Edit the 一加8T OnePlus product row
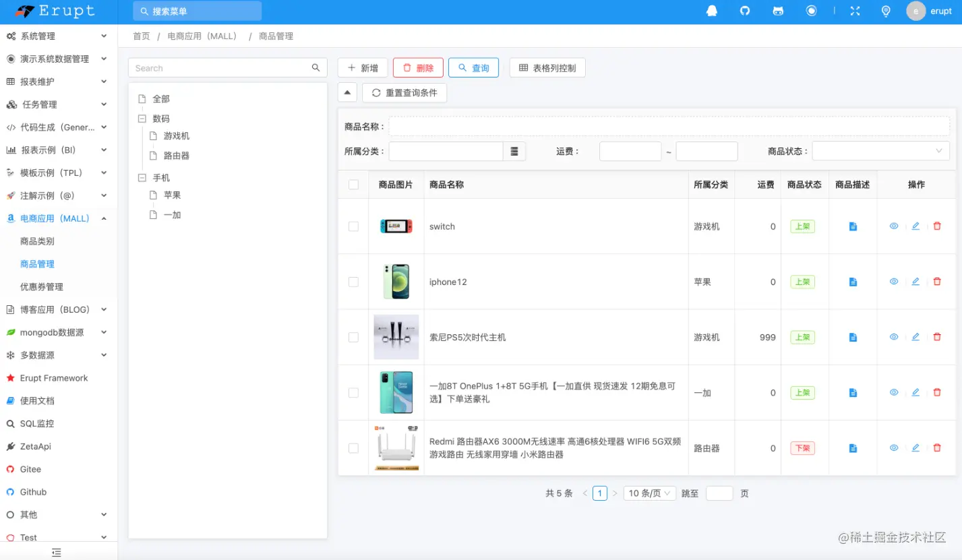This screenshot has height=560, width=962. 915,392
